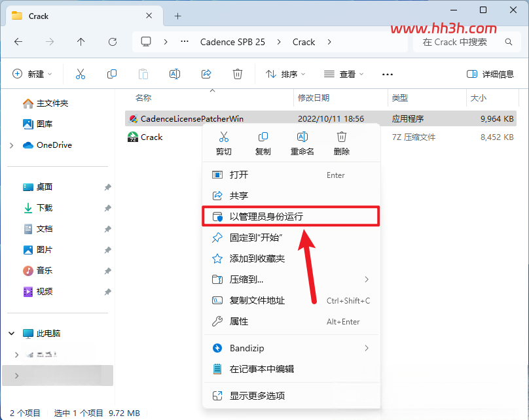Expand the Bandizip submenu
The width and height of the screenshot is (529, 420).
[291, 348]
